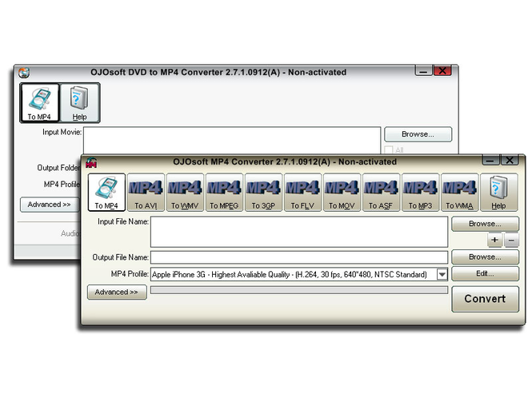Expand Advanced options in DVD to MP4 Converter
The width and height of the screenshot is (532, 398).
[49, 205]
